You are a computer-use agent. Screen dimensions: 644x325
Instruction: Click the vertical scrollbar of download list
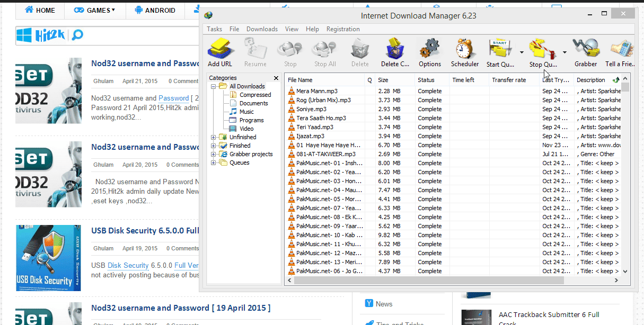(625, 87)
